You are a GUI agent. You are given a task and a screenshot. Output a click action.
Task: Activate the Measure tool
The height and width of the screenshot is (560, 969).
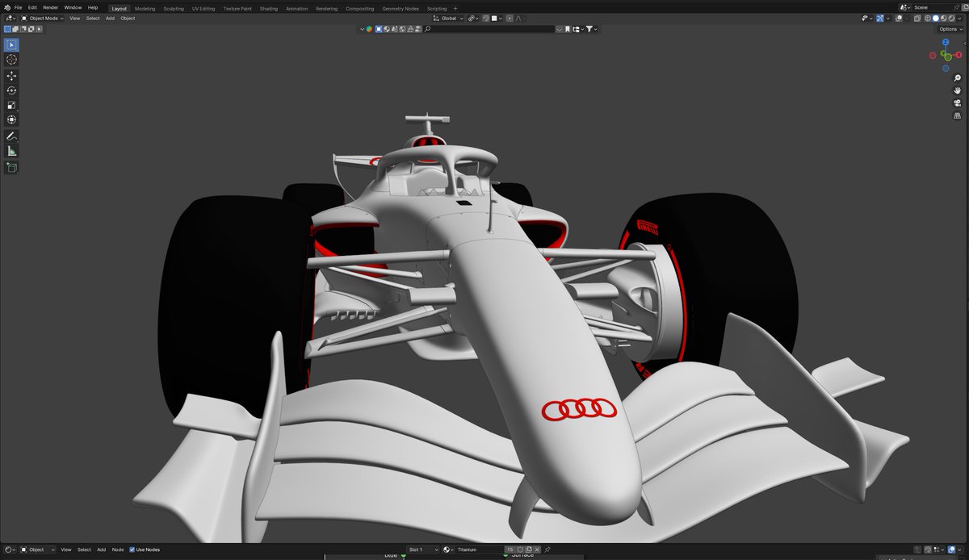point(11,151)
